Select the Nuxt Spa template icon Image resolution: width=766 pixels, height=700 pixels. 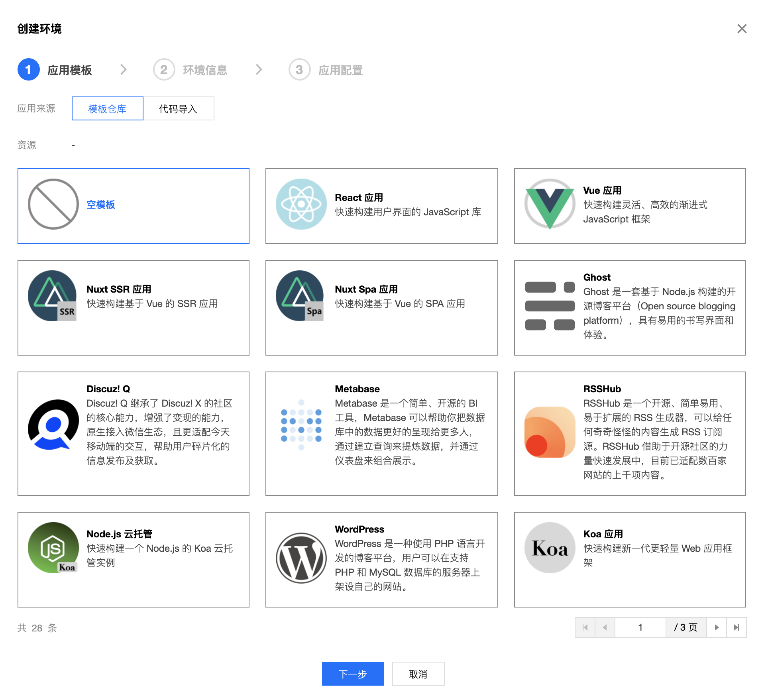click(301, 296)
